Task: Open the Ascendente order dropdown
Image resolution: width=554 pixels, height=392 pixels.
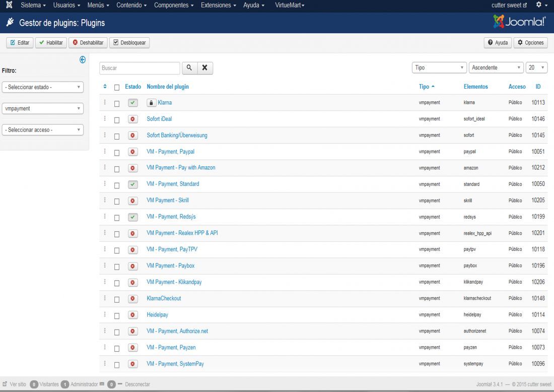Action: click(496, 68)
